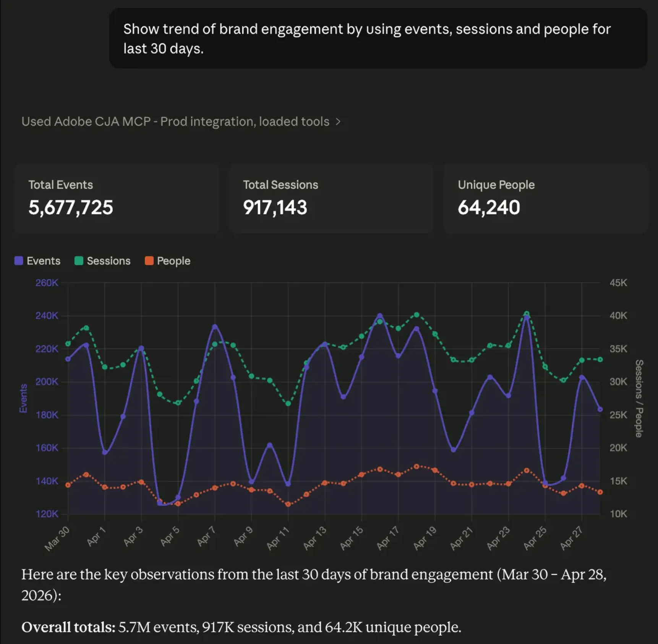Click the orange People legend color swatch
This screenshot has height=644, width=658.
[x=149, y=261]
